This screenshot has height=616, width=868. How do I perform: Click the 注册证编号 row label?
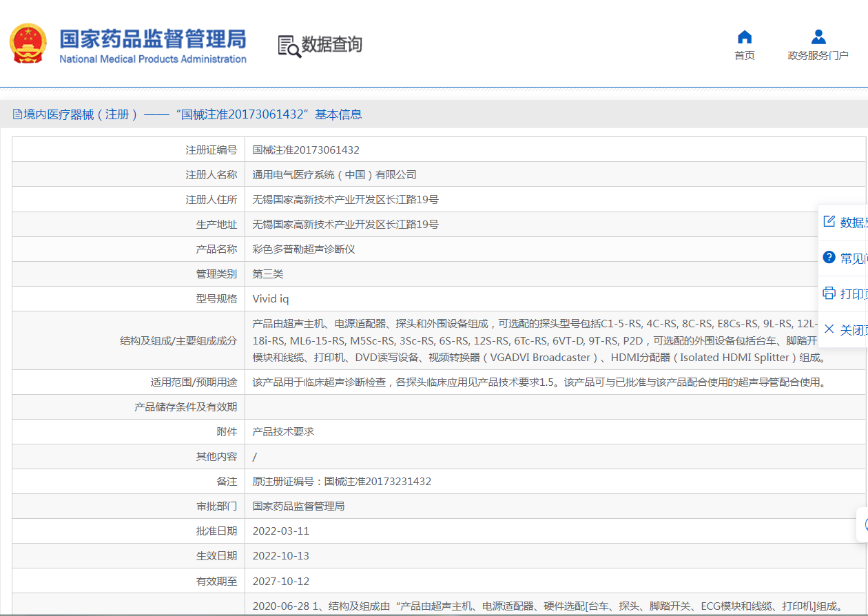(211, 150)
